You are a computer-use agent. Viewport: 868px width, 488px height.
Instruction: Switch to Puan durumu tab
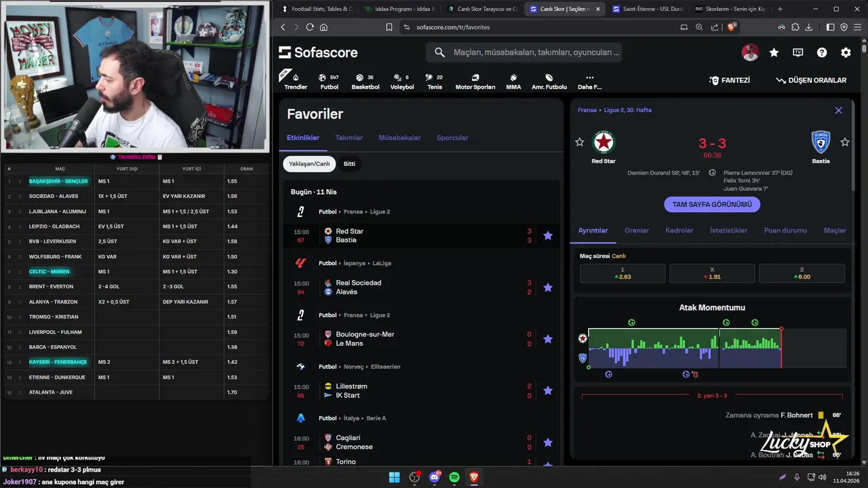(785, 230)
